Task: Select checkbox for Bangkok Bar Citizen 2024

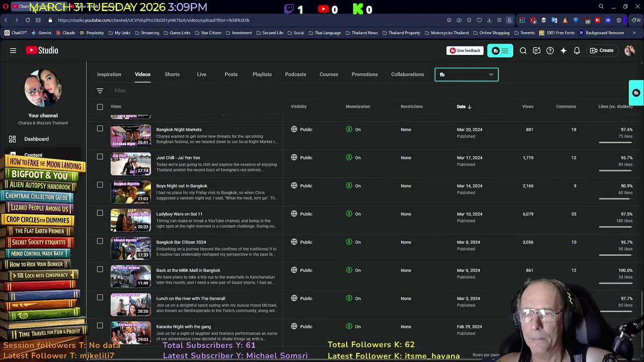Action: pyautogui.click(x=100, y=241)
